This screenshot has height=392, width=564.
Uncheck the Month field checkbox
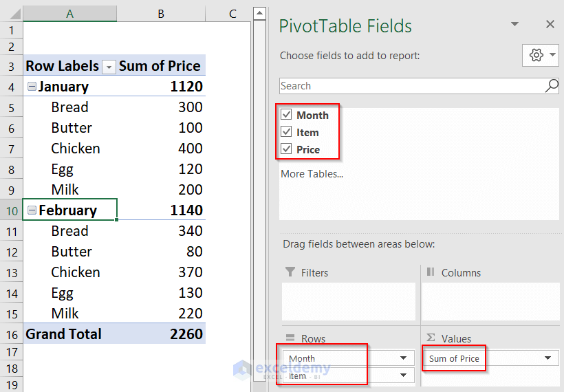[287, 115]
